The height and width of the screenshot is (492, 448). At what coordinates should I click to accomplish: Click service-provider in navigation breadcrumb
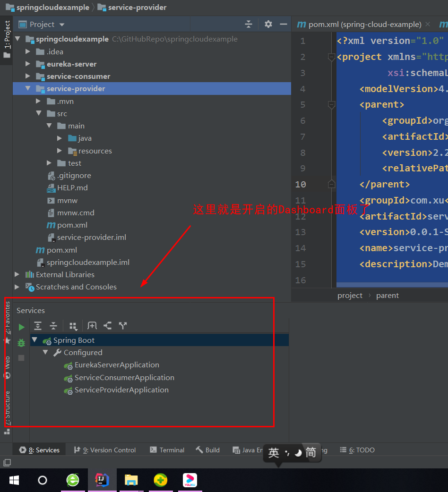pyautogui.click(x=137, y=7)
